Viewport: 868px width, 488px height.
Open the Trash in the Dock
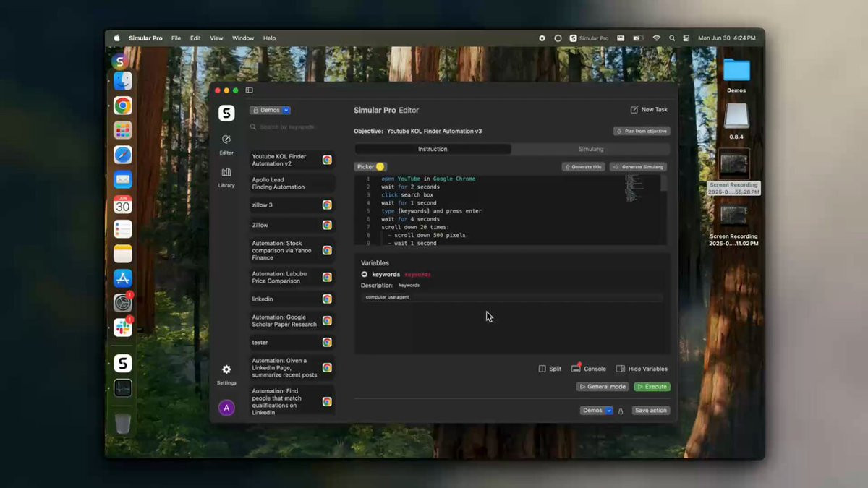[x=123, y=423]
